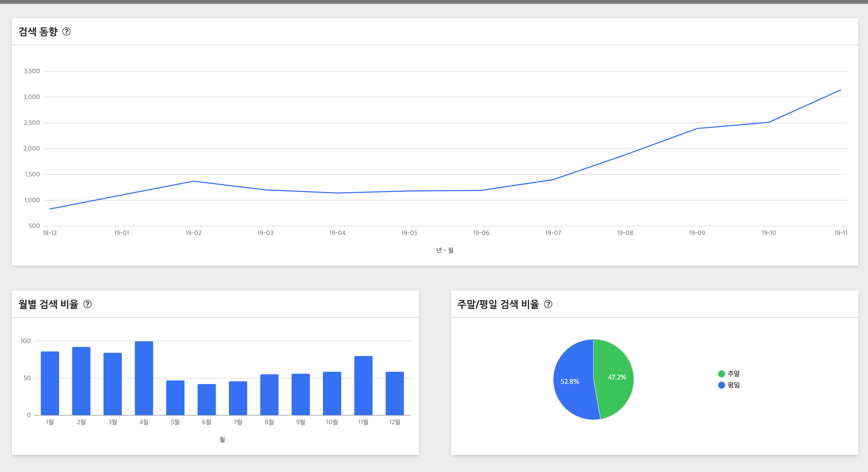Click the blue 평일 legend color dot

click(x=721, y=385)
